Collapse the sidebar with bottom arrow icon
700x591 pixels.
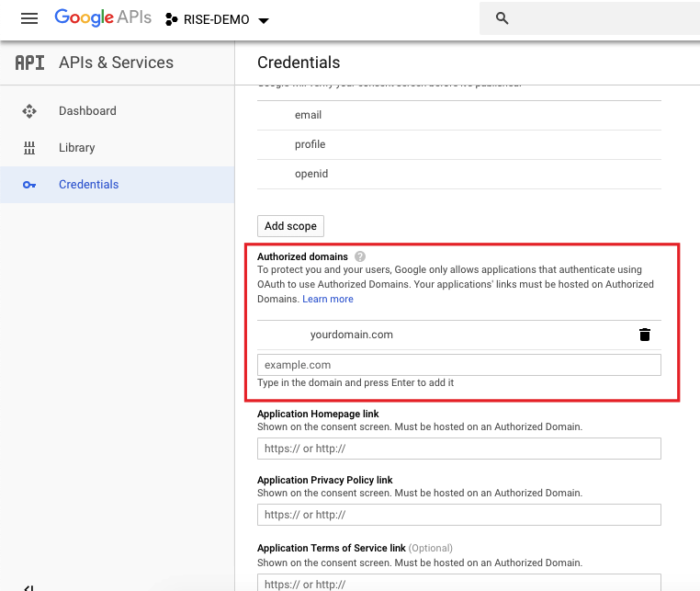coord(29,588)
